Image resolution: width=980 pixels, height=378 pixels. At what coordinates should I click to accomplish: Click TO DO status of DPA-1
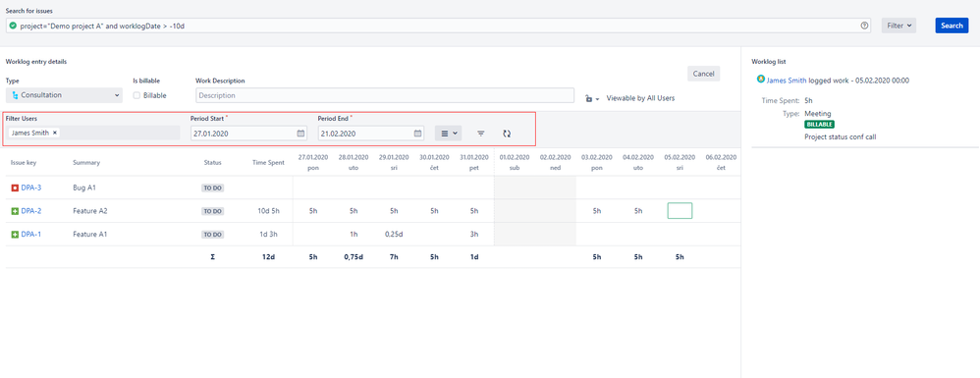(212, 235)
